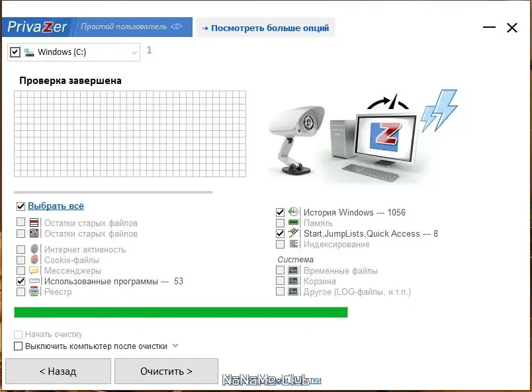Check the Временные файлы checkbox
Image resolution: width=532 pixels, height=392 pixels.
pos(280,270)
